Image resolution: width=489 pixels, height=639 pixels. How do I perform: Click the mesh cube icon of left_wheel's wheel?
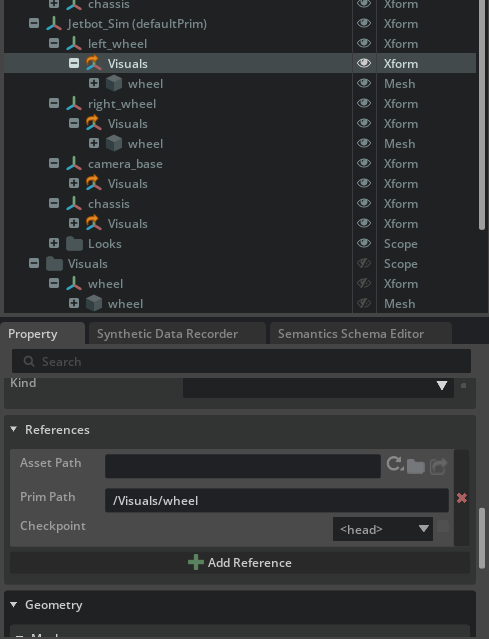[114, 84]
